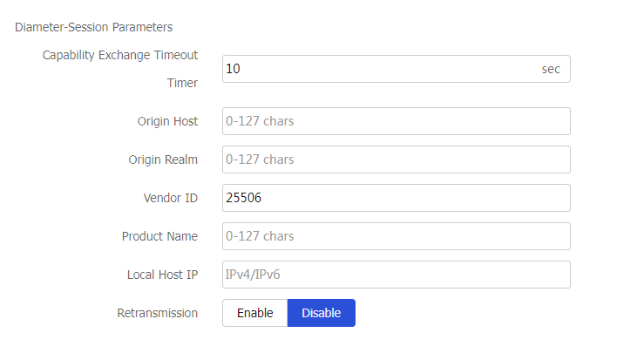The height and width of the screenshot is (353, 644).
Task: Enable the Retransmission option
Action: (254, 313)
